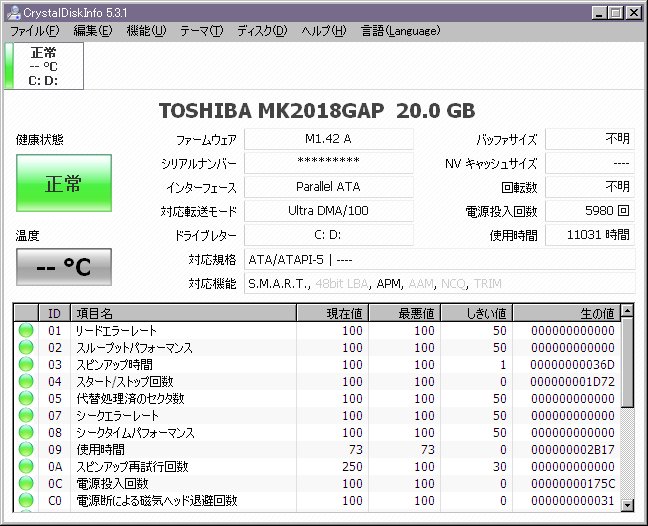
Task: Click status circle for ID 0A row
Action: coord(26,466)
